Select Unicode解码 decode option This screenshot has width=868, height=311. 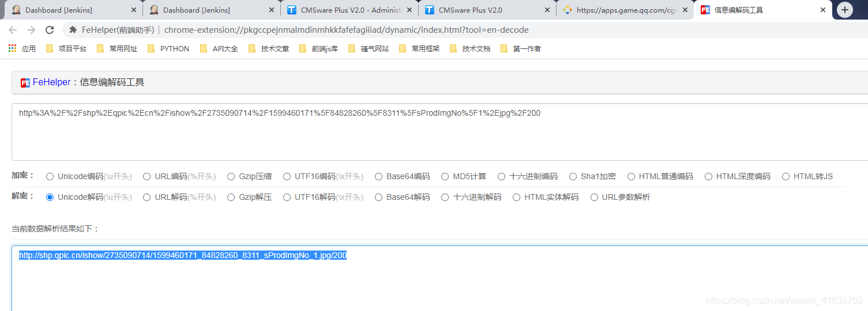[x=50, y=198]
